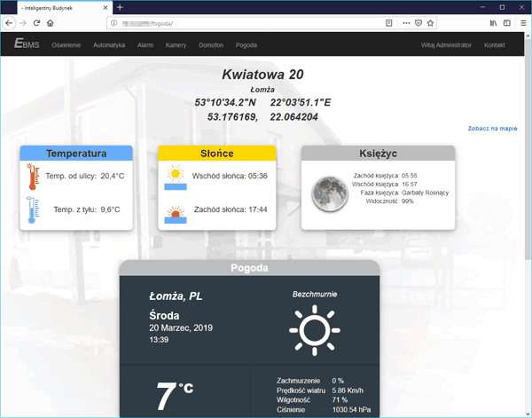Viewport: 532px width, 418px height.
Task: Open the Domofon section
Action: 212,44
